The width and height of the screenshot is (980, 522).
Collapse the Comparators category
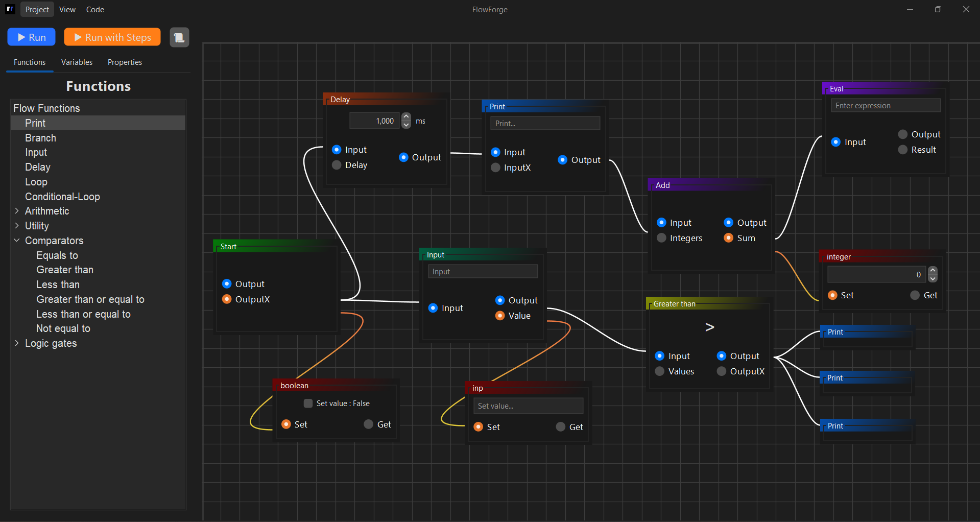click(17, 241)
